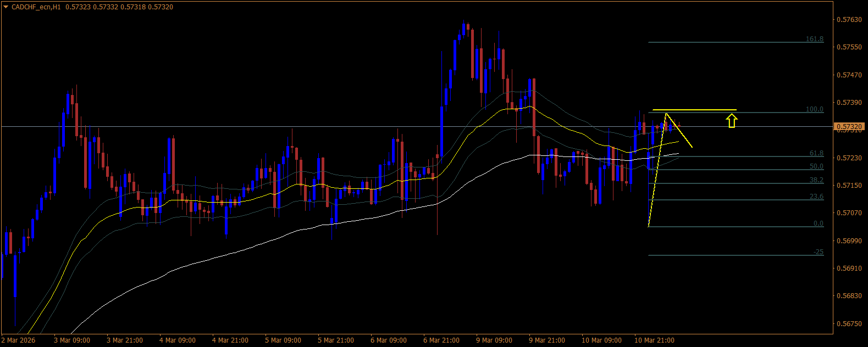Click the 0.56750 price axis label

(849, 324)
